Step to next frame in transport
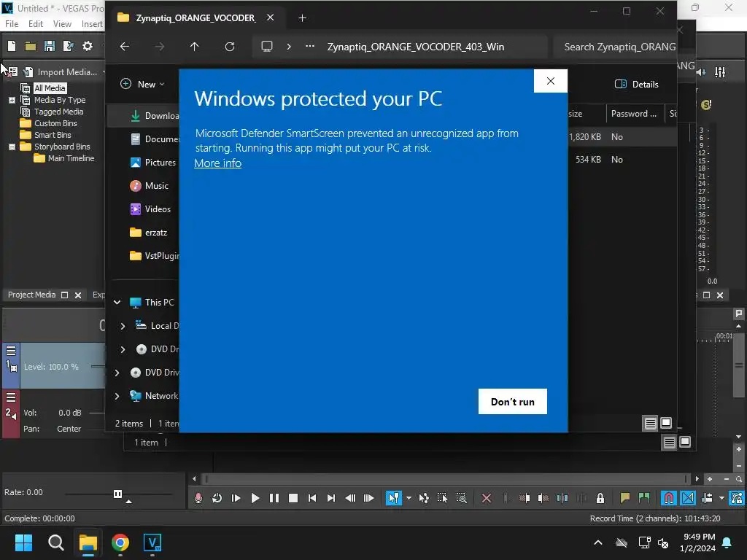 [368, 498]
